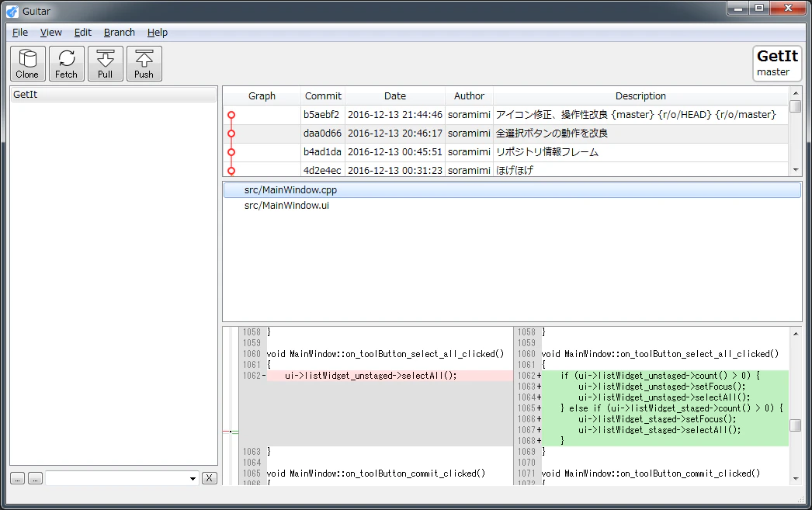Select the src/MainWindow.ui file entry
812x510 pixels.
click(x=286, y=206)
